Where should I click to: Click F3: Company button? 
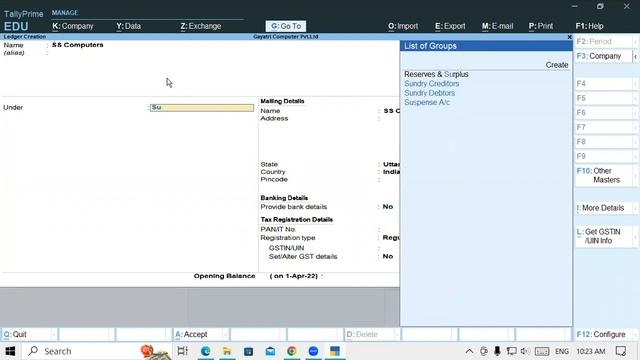(604, 56)
